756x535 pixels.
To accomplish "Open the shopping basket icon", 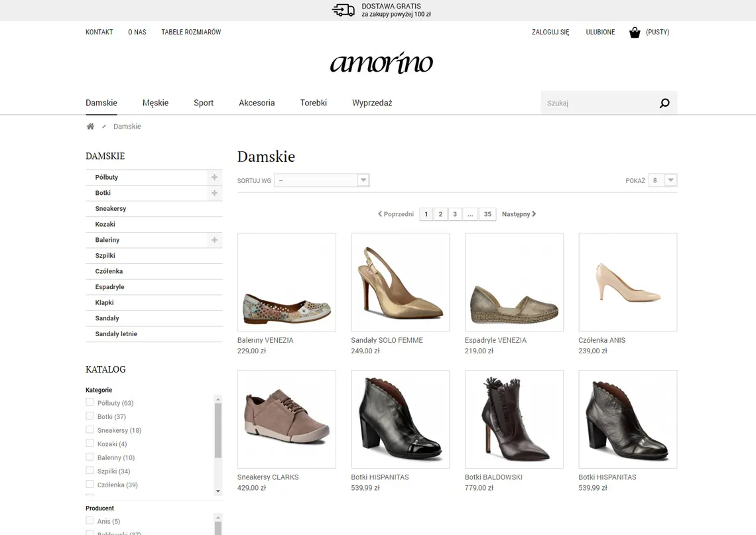I will click(635, 32).
